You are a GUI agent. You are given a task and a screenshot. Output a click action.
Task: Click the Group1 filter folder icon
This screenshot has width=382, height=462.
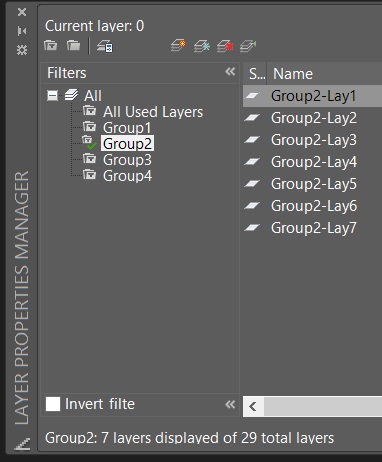(x=90, y=127)
